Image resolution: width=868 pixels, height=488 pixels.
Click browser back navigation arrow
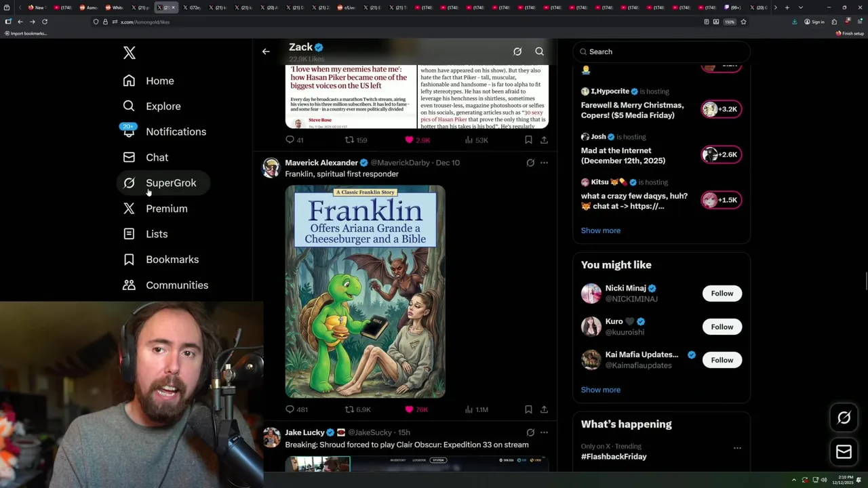point(20,22)
